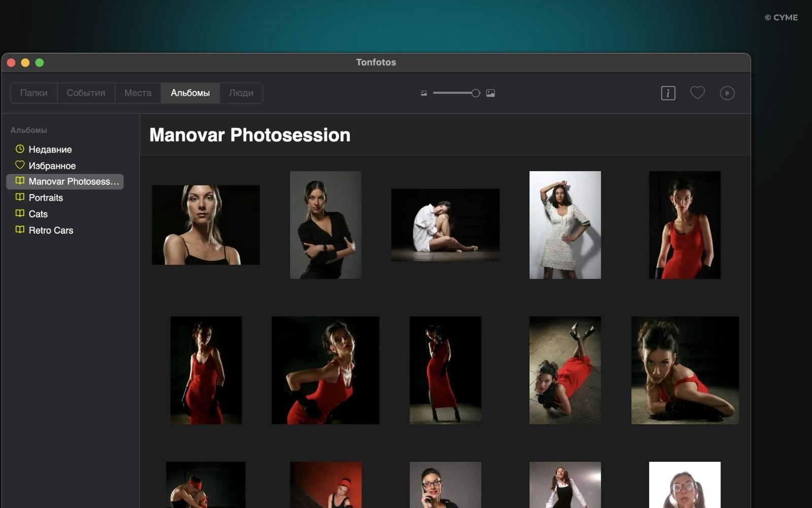Select close-up portrait with black top thumbnail
812x508 pixels.
(206, 225)
